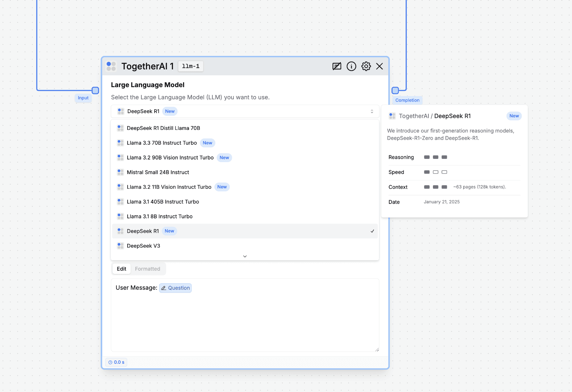The width and height of the screenshot is (572, 392).
Task: Select Llama 3.2 90B Vision Instruct Turbo
Action: tap(245, 158)
